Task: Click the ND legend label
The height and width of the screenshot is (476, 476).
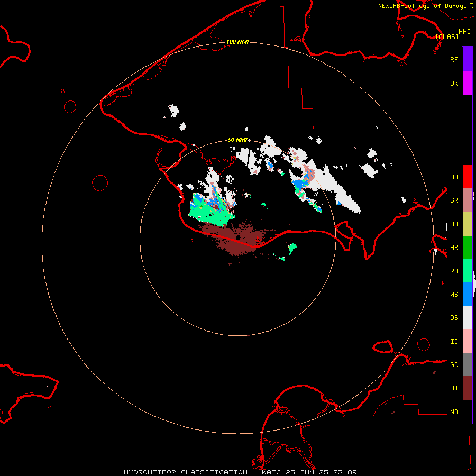Action: pyautogui.click(x=454, y=412)
